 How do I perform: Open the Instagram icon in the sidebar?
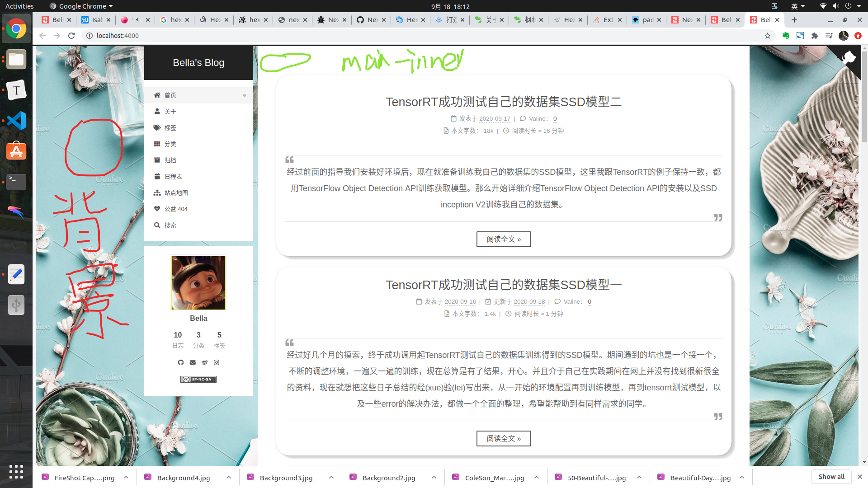coord(217,362)
